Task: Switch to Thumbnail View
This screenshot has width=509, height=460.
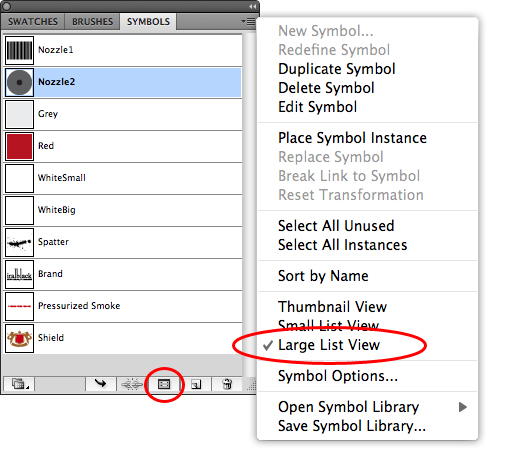Action: click(x=332, y=307)
